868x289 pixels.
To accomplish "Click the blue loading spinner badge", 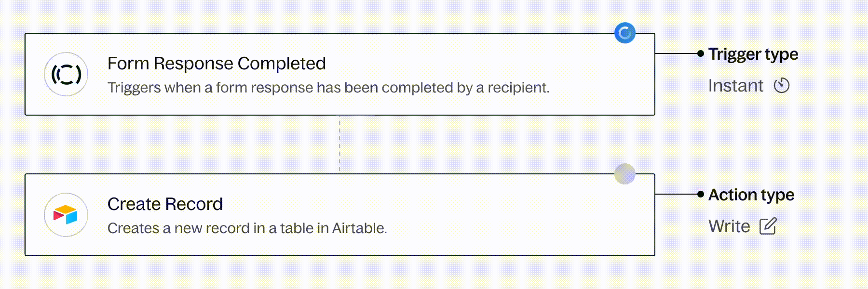I will point(625,33).
